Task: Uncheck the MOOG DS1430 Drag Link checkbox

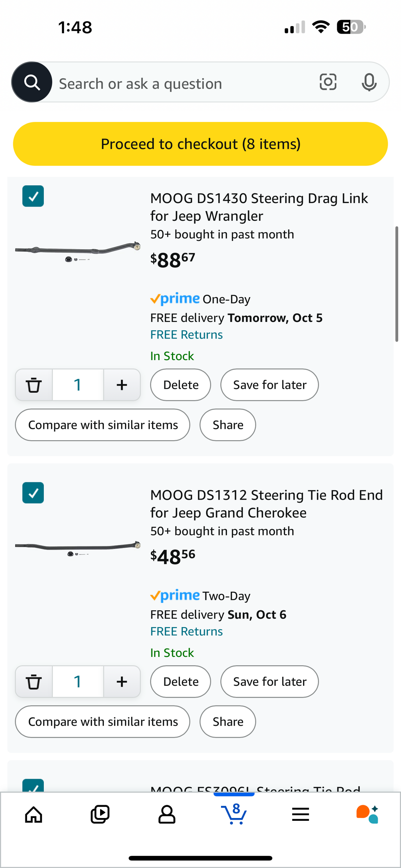Action: click(x=33, y=196)
